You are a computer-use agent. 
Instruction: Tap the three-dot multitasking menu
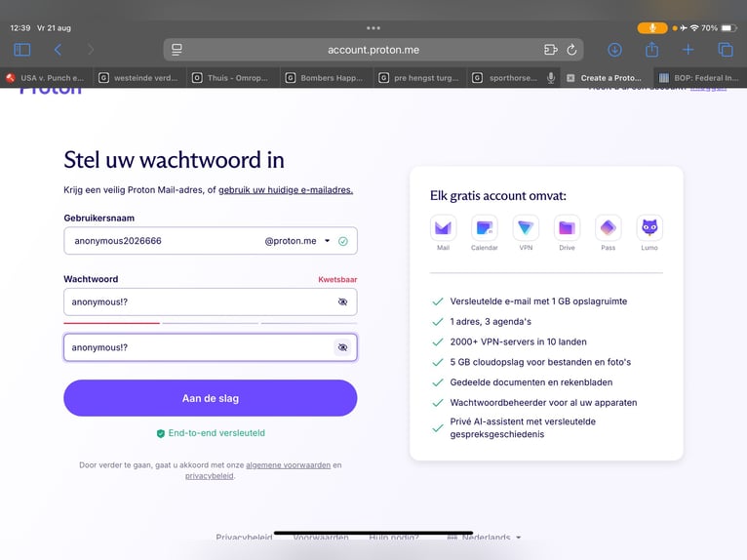[373, 28]
